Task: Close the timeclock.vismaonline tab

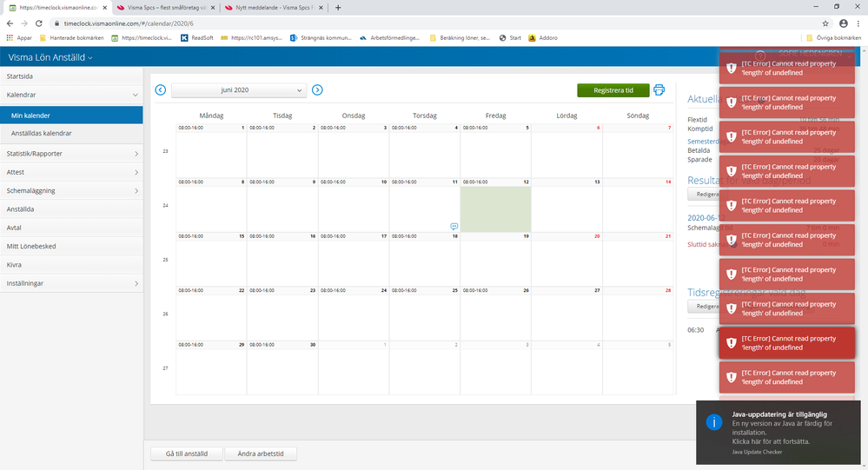Action: coord(104,8)
